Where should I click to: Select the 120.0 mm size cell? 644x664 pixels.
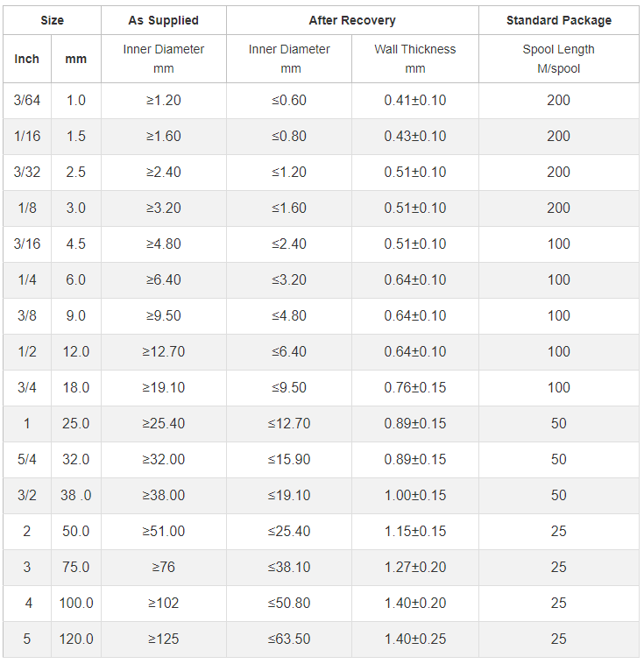pos(76,639)
